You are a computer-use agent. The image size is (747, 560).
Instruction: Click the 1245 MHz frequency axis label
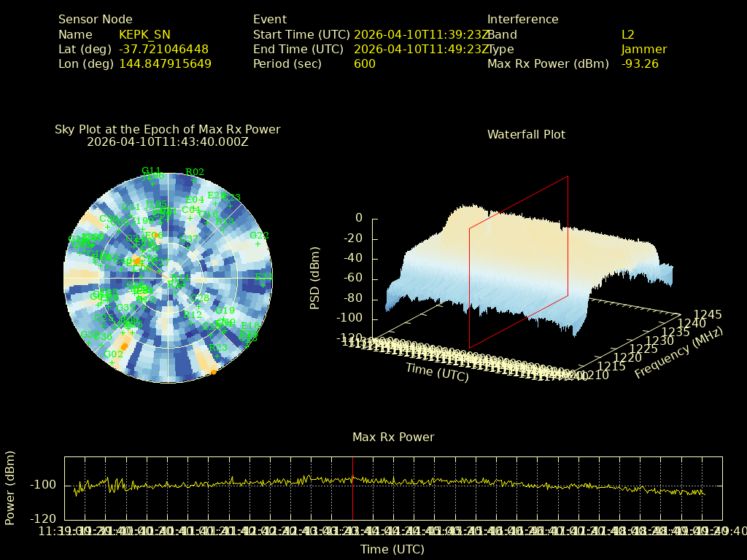pyautogui.click(x=707, y=315)
